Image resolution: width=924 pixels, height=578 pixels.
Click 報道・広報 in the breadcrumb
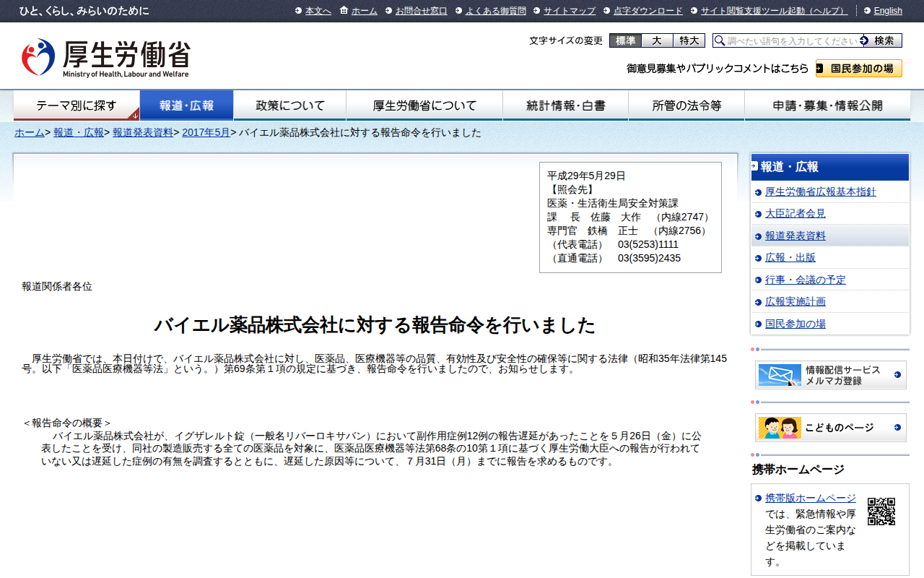[x=79, y=133]
